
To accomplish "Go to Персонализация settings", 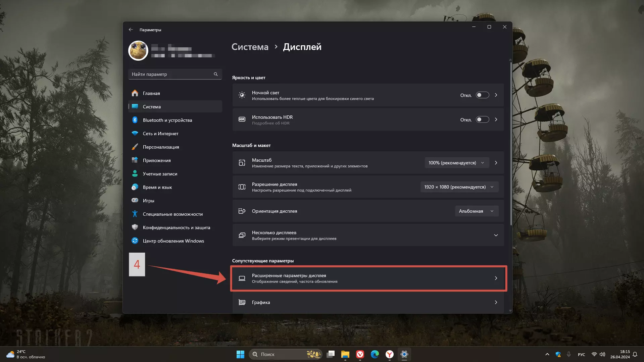I will pos(175,147).
